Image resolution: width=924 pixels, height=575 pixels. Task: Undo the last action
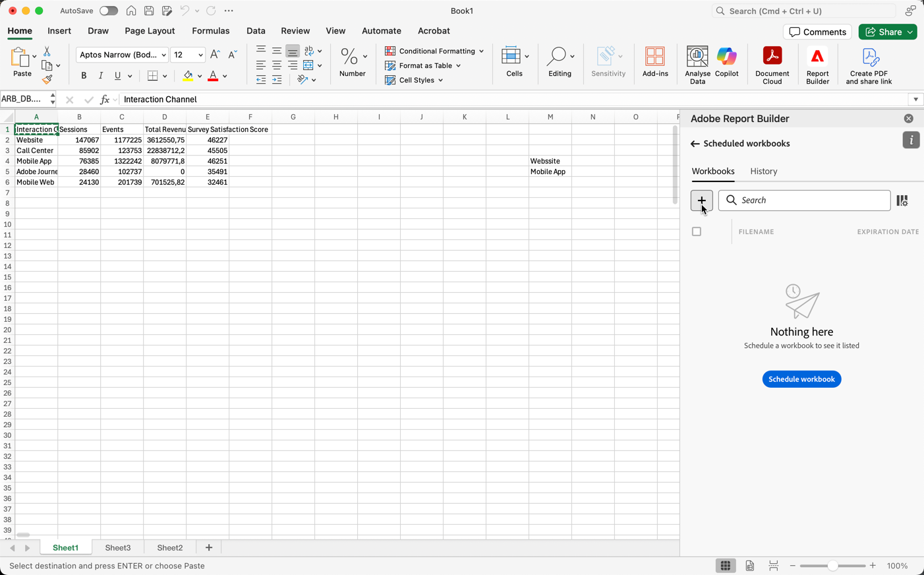[185, 11]
